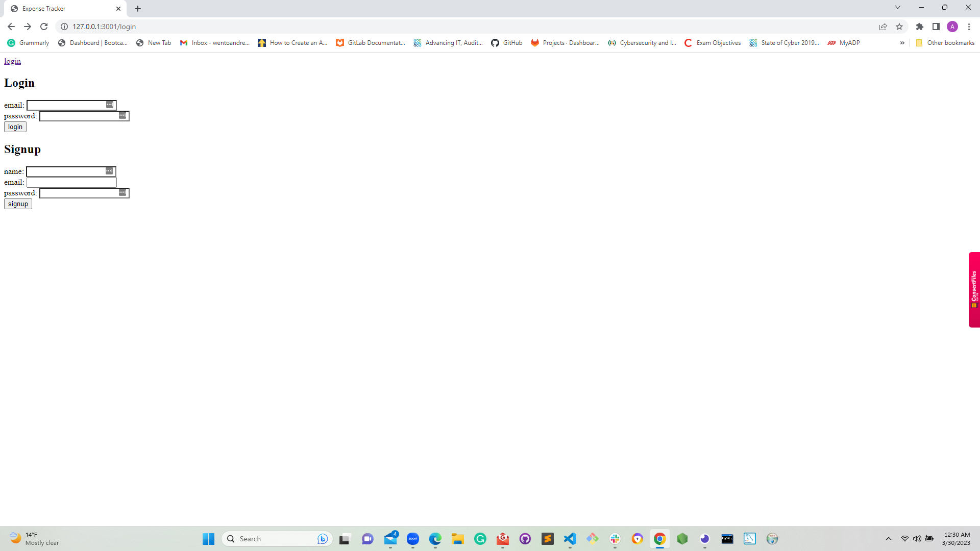Click the taskbar Search box
Screen dimensions: 980x551
277,539
